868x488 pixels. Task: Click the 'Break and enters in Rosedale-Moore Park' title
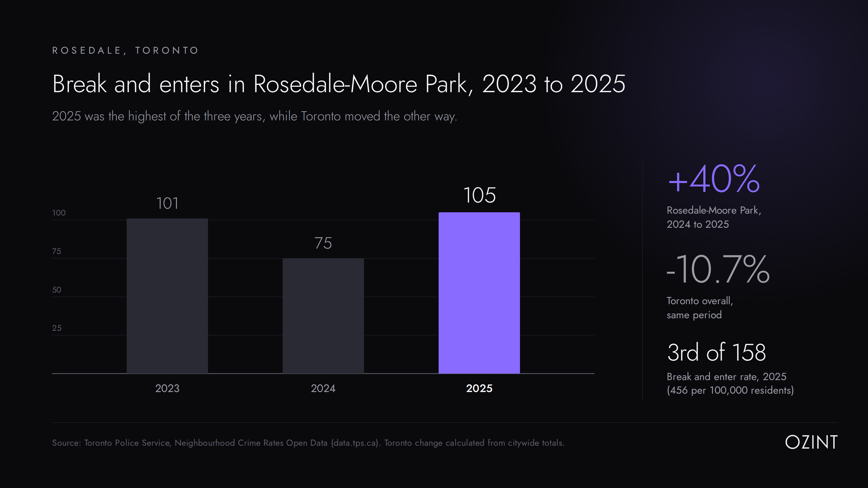click(339, 84)
